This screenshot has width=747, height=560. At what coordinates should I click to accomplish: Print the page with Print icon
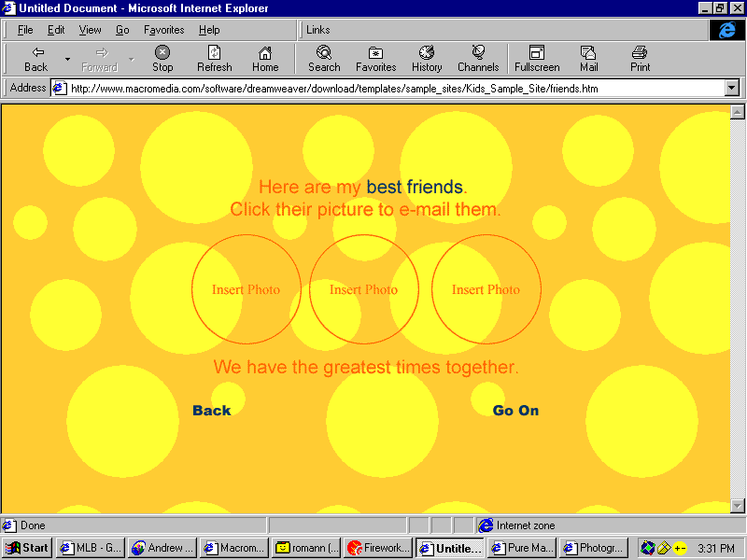(640, 52)
